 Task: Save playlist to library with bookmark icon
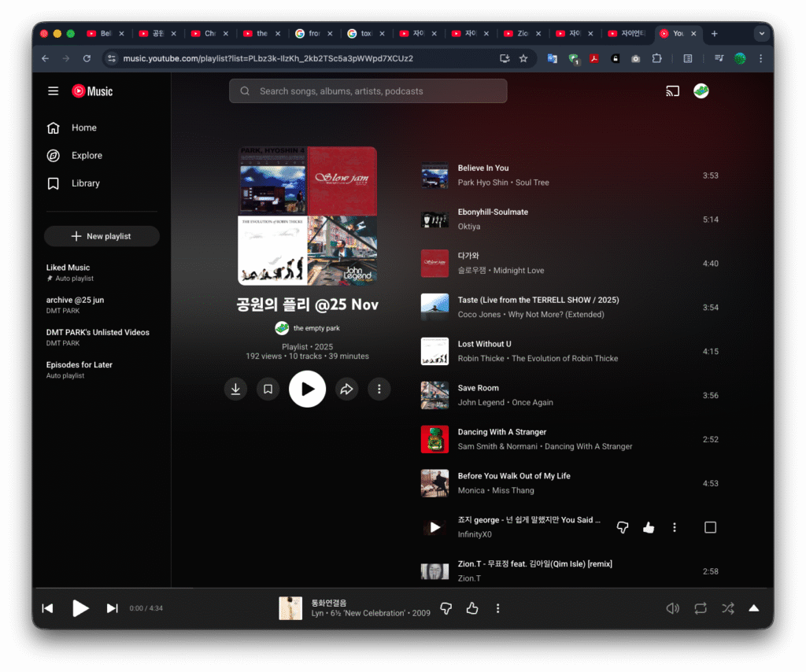[x=268, y=389]
